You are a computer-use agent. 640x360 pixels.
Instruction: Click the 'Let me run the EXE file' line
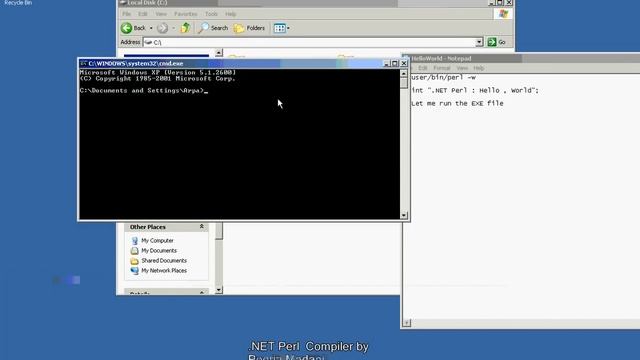[x=457, y=103]
